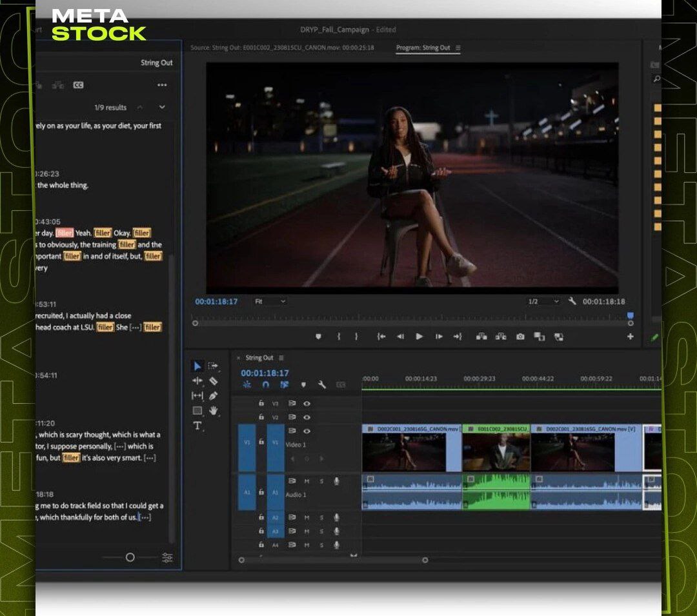Click the Export Frame camera icon
The height and width of the screenshot is (616, 697).
(520, 337)
